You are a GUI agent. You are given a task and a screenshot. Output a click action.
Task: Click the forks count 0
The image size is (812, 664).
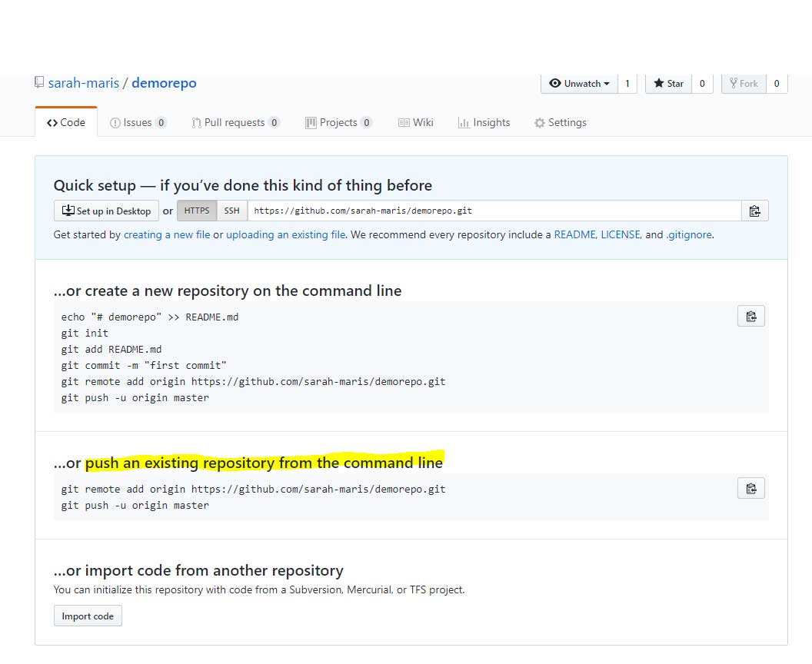[x=777, y=83]
